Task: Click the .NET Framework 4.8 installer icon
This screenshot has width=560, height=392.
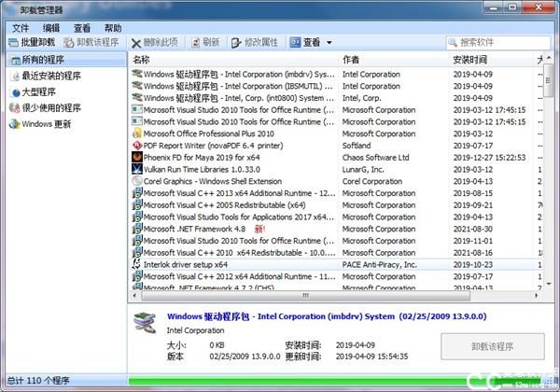Action: tap(137, 229)
